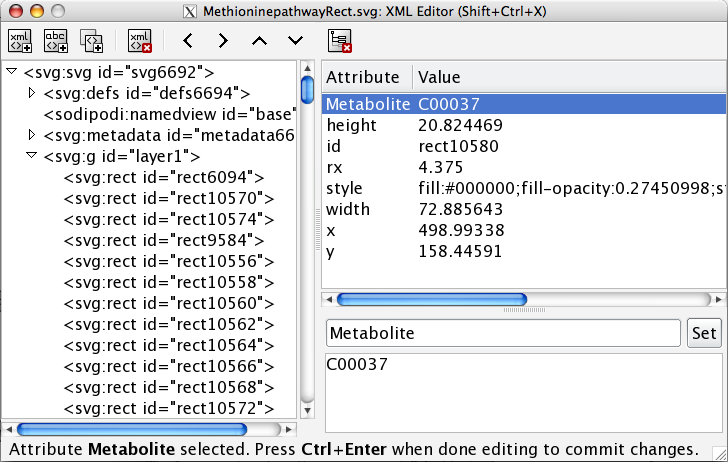Select node rect9584

[x=164, y=241]
